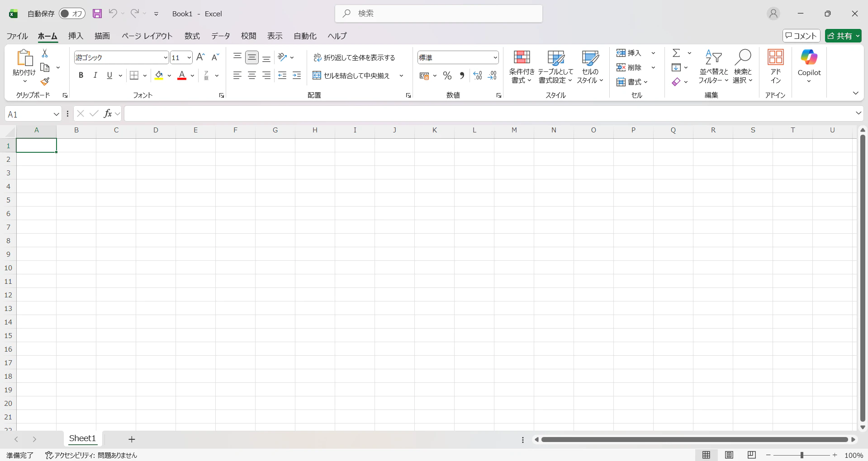The image size is (868, 461).
Task: Toggle align text right
Action: pos(266,75)
